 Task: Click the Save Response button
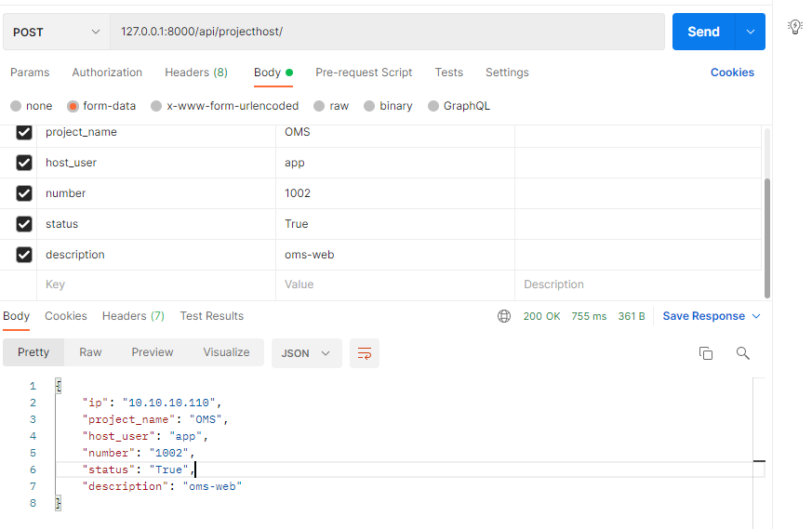tap(704, 316)
